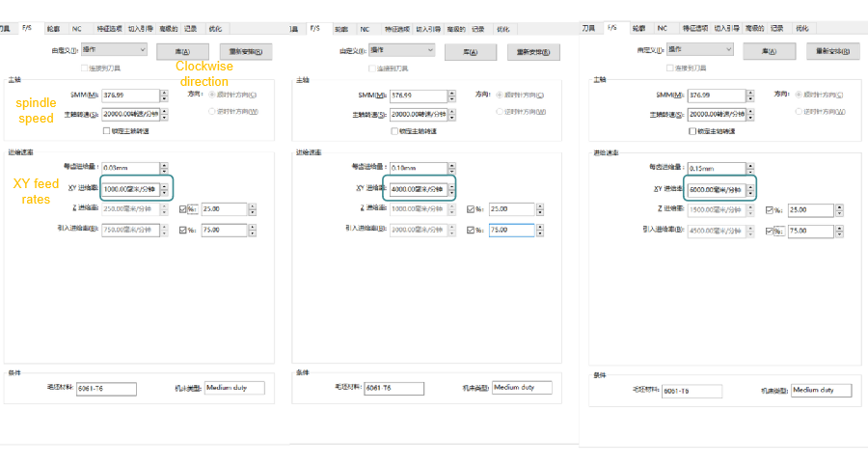
Task: Toggle Z feed percent checkbox in middle panel
Action: click(471, 209)
